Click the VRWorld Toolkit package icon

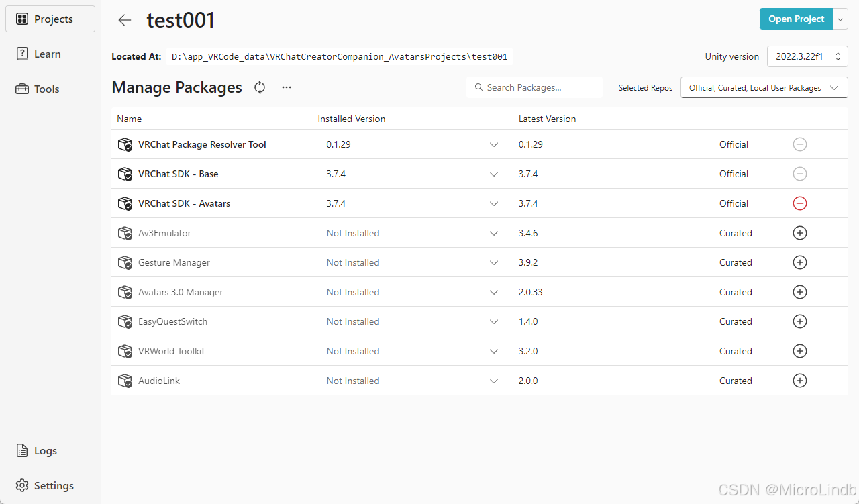pyautogui.click(x=125, y=351)
